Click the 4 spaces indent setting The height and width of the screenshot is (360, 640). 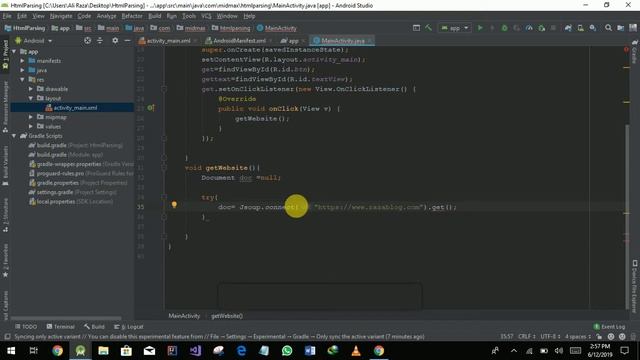pyautogui.click(x=578, y=337)
